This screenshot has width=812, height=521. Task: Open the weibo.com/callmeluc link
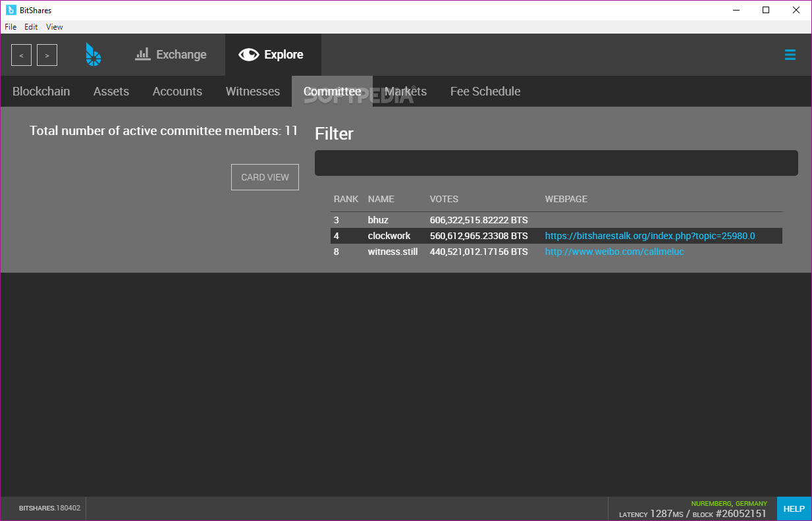[x=614, y=252]
